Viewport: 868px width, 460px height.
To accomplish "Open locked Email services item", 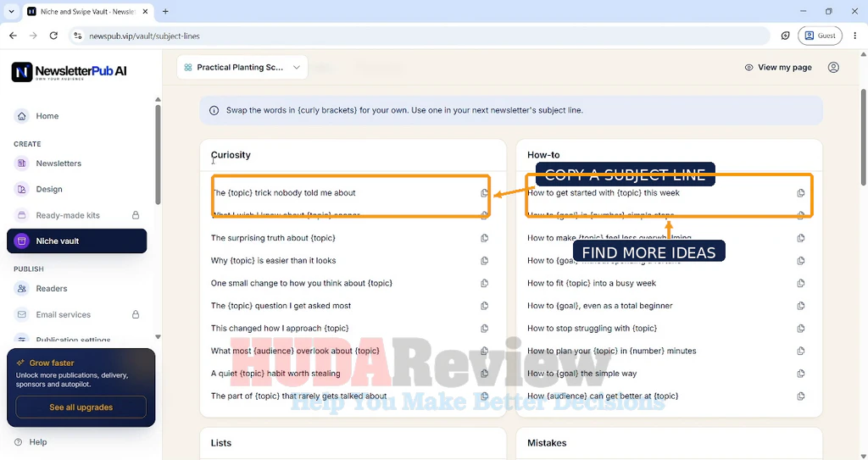I will (77, 314).
